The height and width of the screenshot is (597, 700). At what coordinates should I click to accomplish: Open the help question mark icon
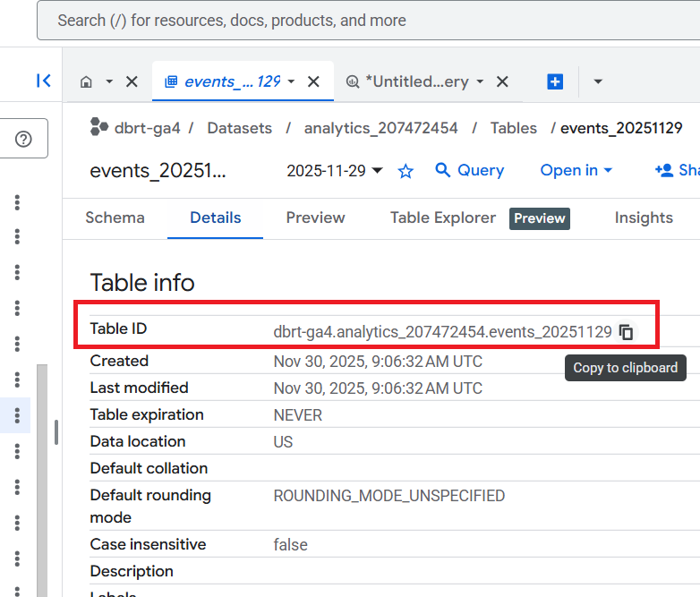point(24,139)
